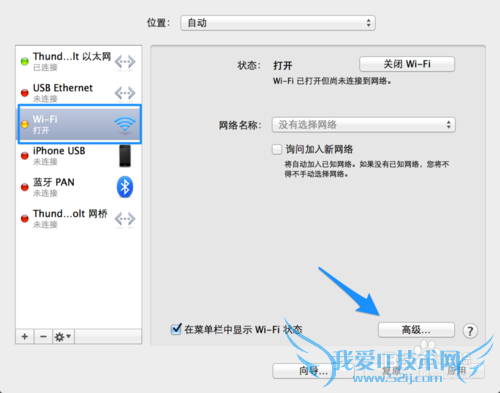Click 未连接 text under 蓝牙 PAN
This screenshot has height=393, width=500.
click(45, 193)
